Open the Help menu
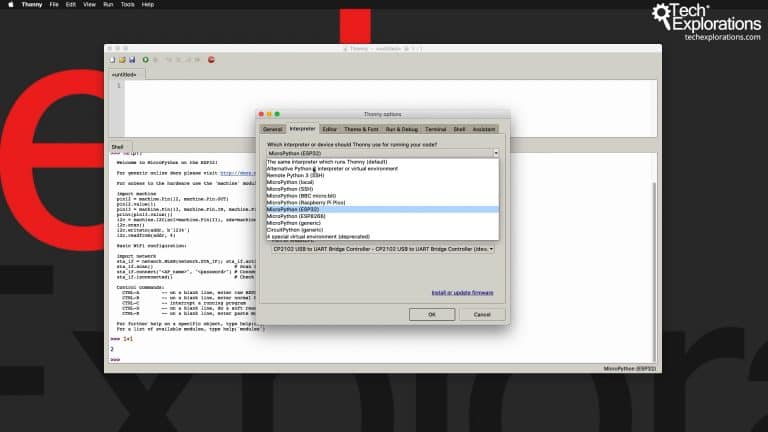The width and height of the screenshot is (768, 432). [147, 4]
